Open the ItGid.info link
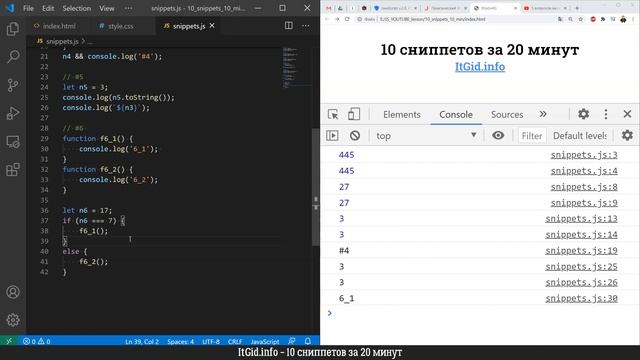 tap(480, 67)
